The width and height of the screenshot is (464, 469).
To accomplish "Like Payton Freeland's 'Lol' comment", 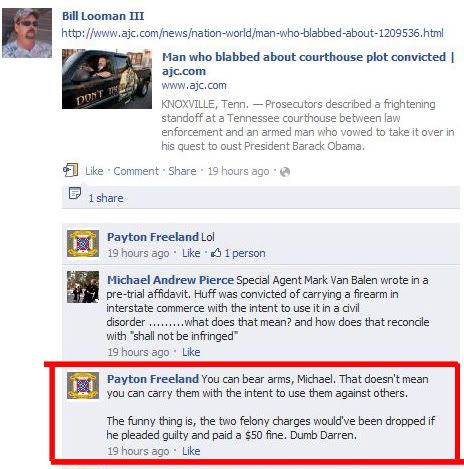I will pyautogui.click(x=191, y=253).
